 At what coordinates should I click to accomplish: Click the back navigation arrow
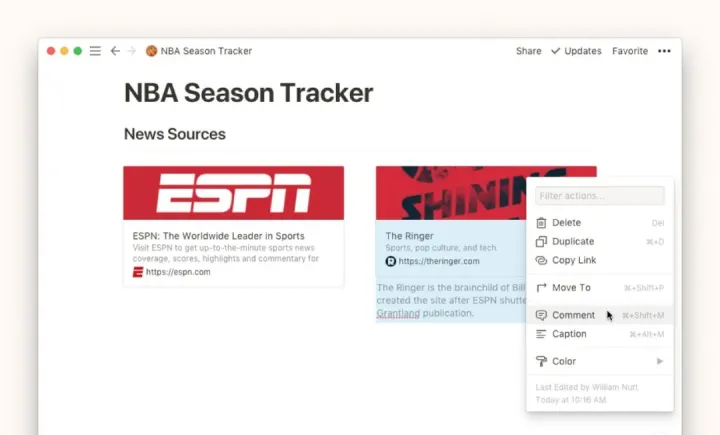coord(115,51)
